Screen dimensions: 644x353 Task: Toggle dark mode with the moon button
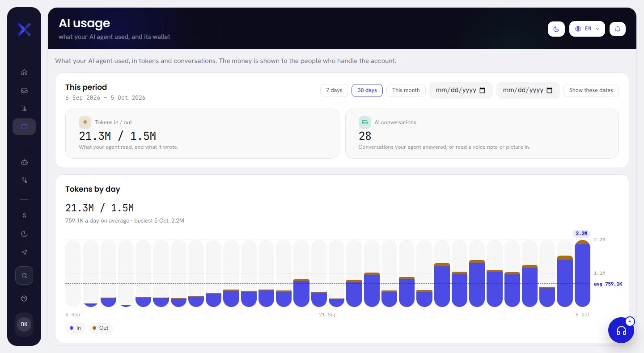pyautogui.click(x=556, y=29)
